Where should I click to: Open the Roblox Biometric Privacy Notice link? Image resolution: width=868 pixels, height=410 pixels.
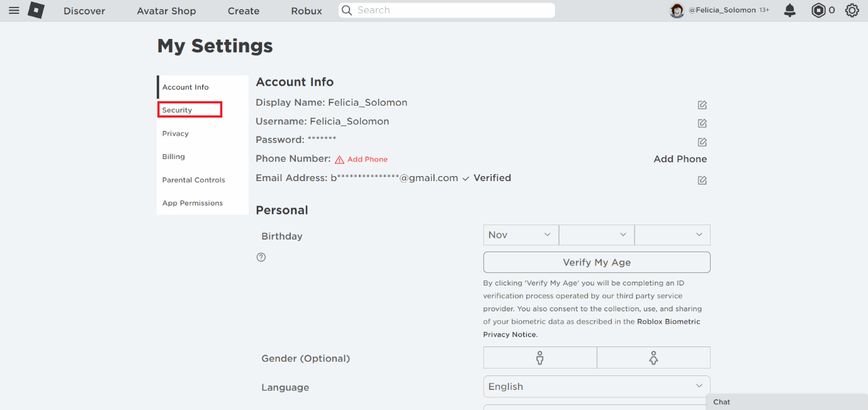pos(592,328)
